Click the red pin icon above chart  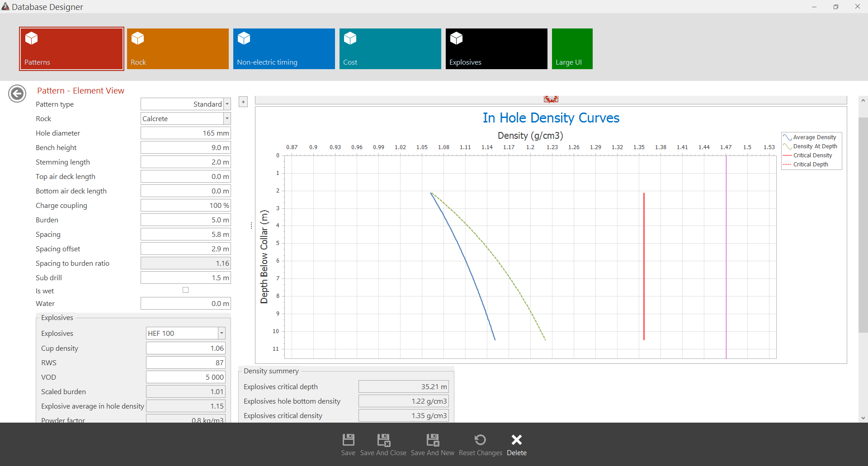click(551, 99)
